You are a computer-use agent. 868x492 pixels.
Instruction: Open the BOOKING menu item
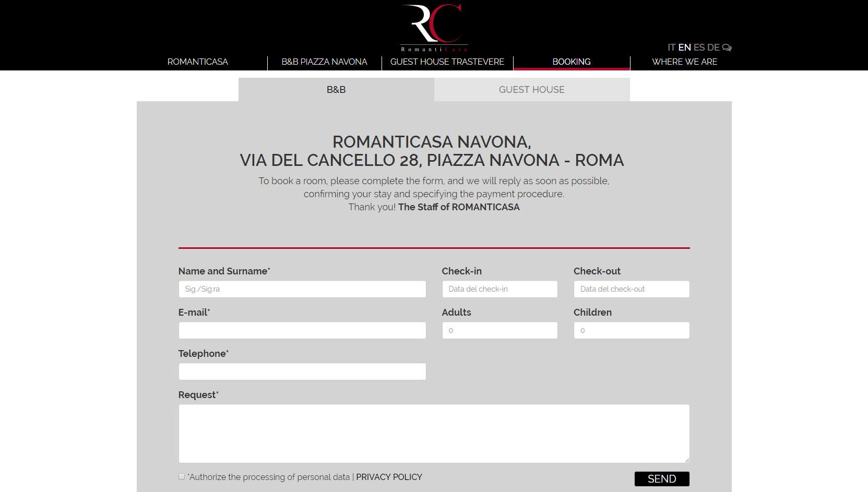tap(572, 62)
